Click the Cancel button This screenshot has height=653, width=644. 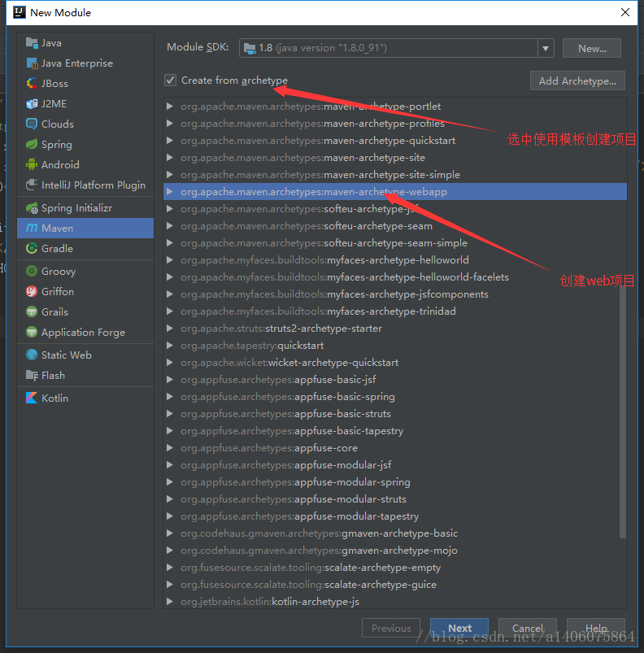click(528, 628)
